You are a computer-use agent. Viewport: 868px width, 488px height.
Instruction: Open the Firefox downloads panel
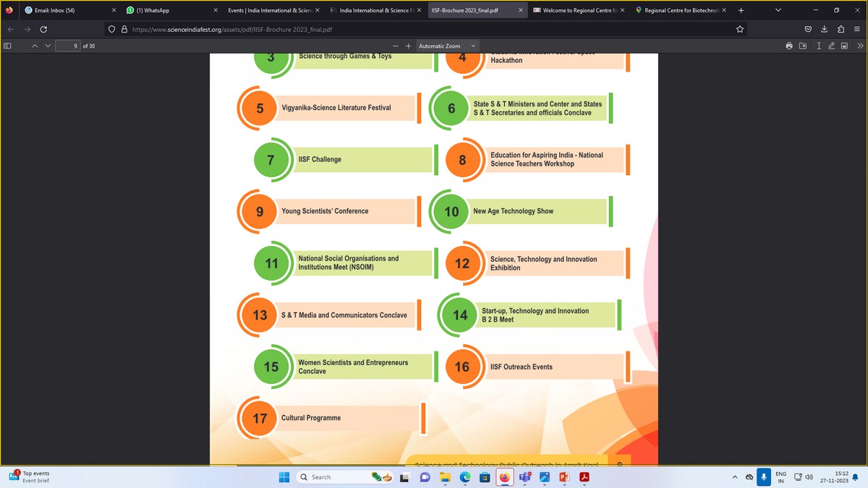[825, 30]
